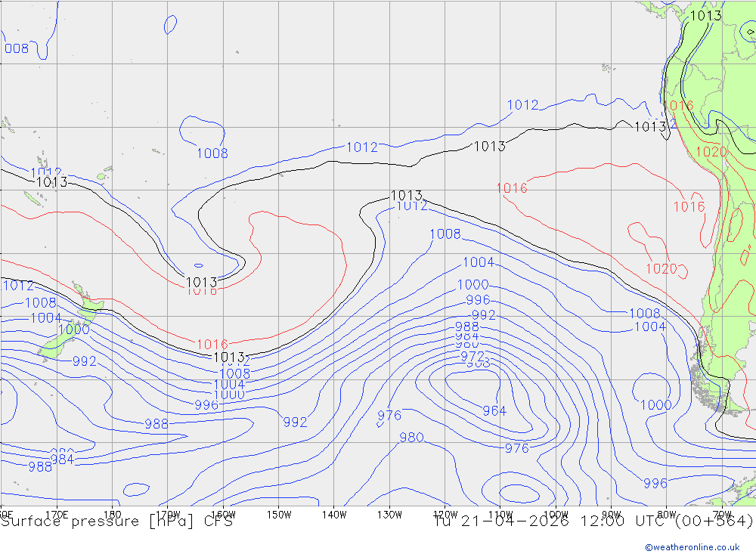
Task: Click the 1000 label west of Patagonia
Action: tap(655, 404)
